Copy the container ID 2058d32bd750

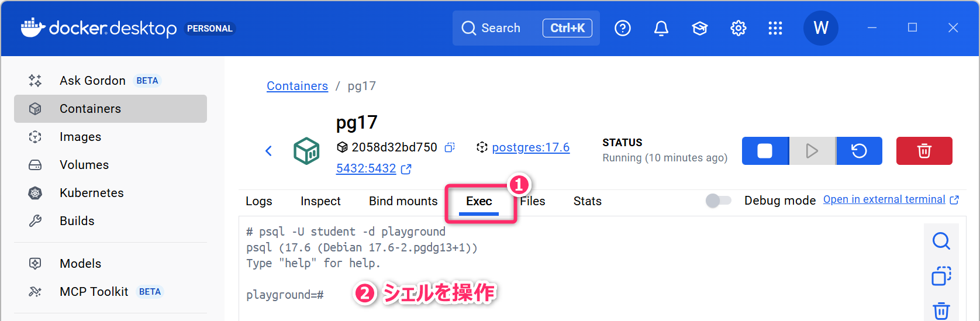450,147
